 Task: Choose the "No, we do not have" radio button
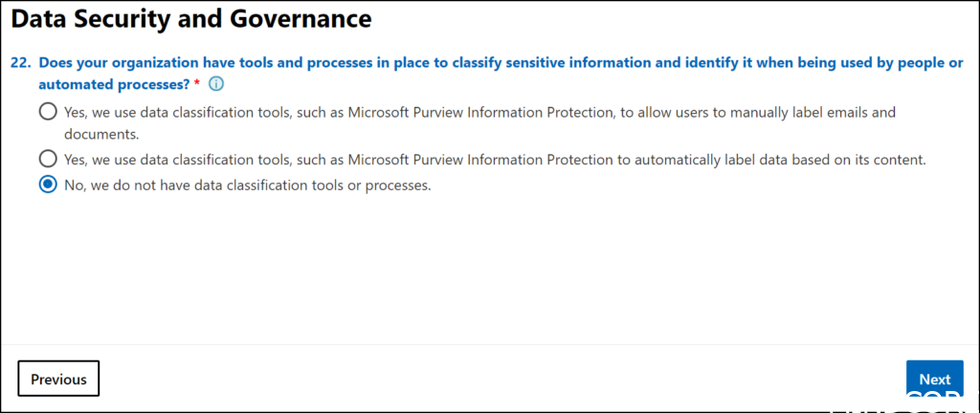pyautogui.click(x=48, y=185)
